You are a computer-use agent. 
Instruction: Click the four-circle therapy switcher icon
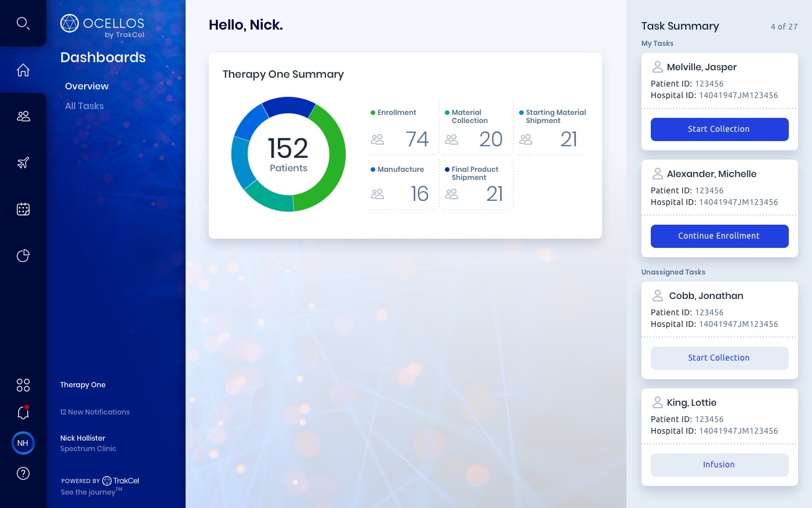(x=23, y=385)
